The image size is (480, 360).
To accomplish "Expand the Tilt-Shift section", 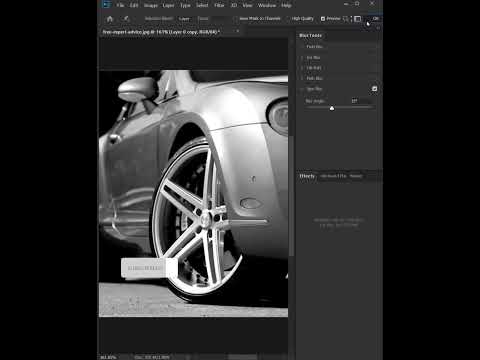I will point(302,68).
